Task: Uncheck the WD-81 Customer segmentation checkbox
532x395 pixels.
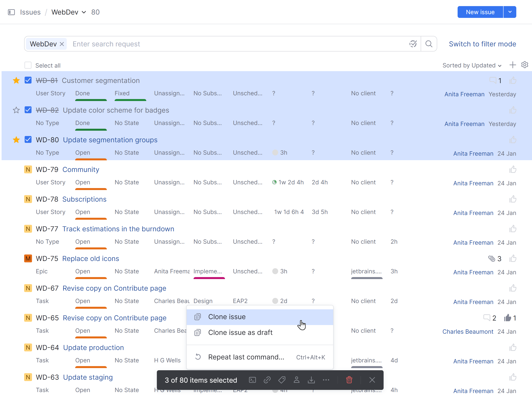Action: coord(28,80)
